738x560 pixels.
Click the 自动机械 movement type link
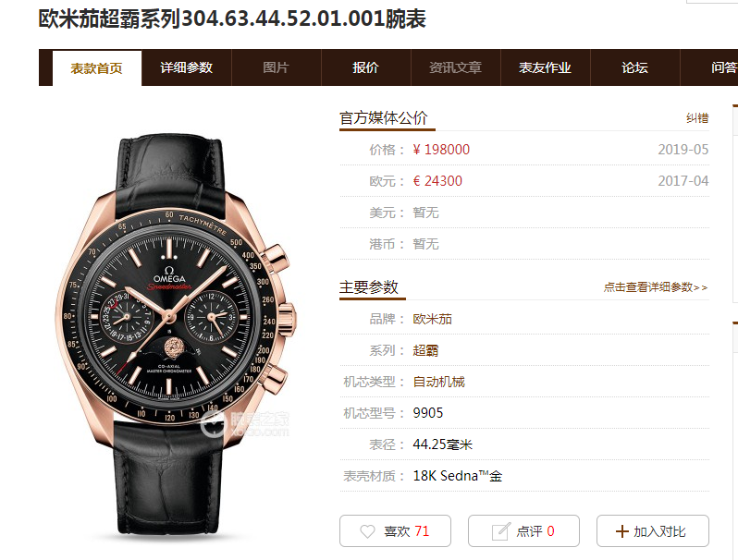438,382
